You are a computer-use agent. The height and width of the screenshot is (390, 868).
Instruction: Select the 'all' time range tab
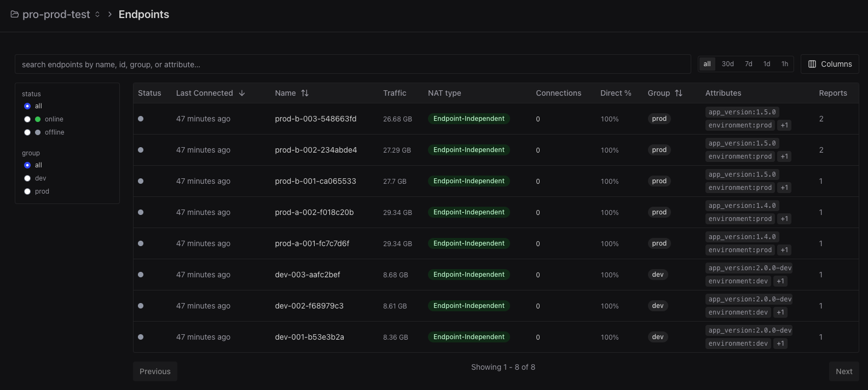click(x=707, y=64)
